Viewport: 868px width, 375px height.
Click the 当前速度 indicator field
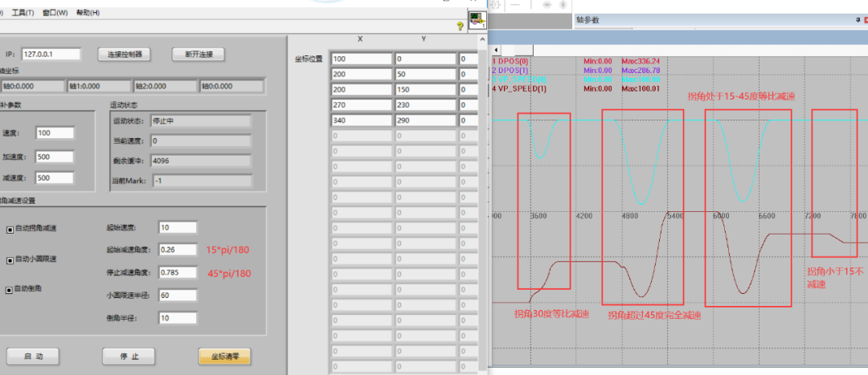pyautogui.click(x=200, y=141)
